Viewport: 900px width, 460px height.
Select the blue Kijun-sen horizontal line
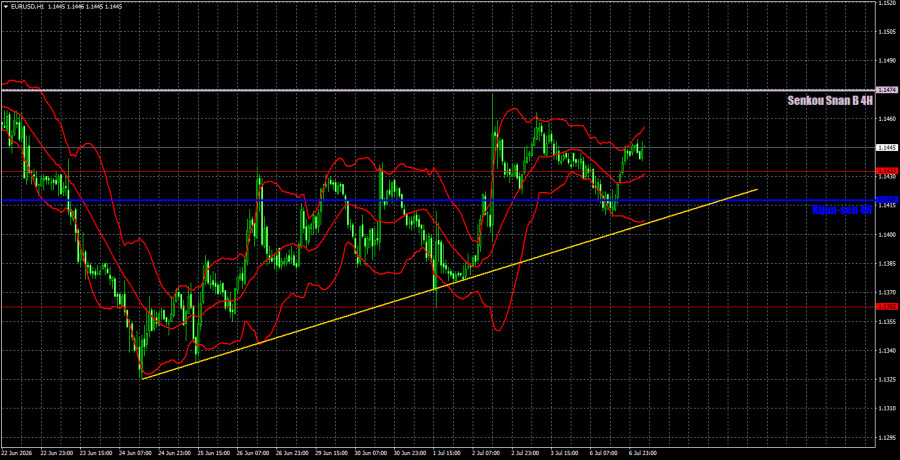436,200
